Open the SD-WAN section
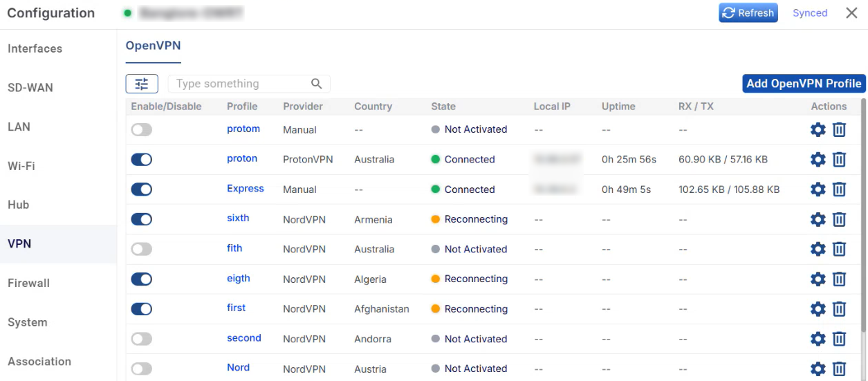Image resolution: width=868 pixels, height=381 pixels. pyautogui.click(x=30, y=88)
